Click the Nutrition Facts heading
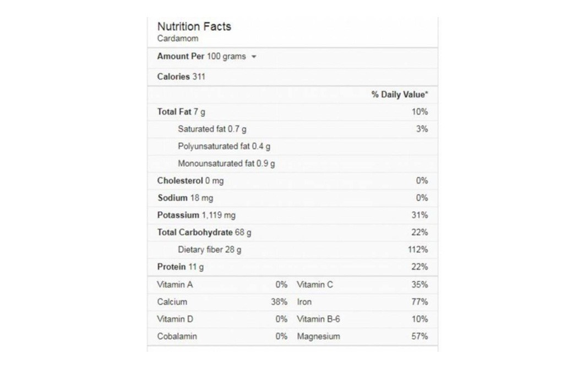Screen dimensions: 588x369 (x=194, y=26)
